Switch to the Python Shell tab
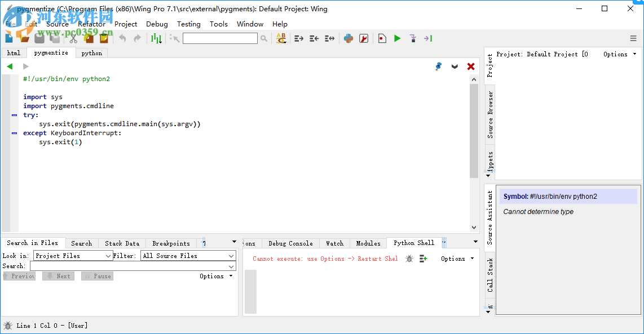This screenshot has height=334, width=644. 413,243
